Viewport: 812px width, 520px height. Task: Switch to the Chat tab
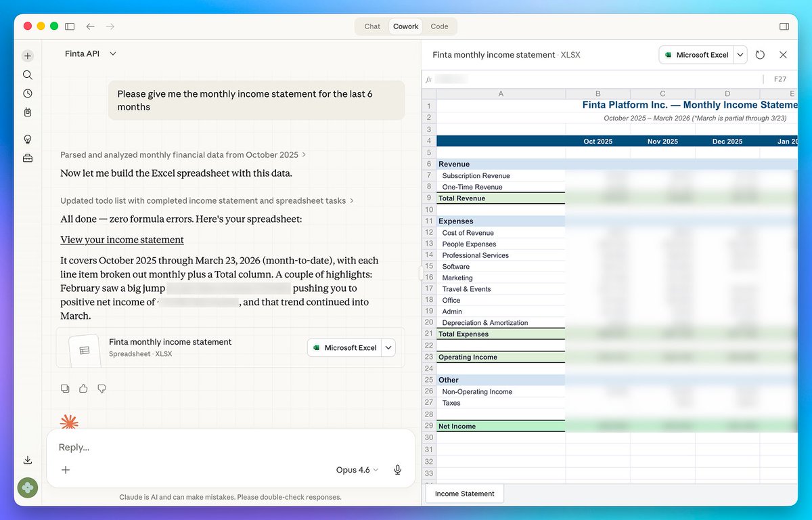372,26
